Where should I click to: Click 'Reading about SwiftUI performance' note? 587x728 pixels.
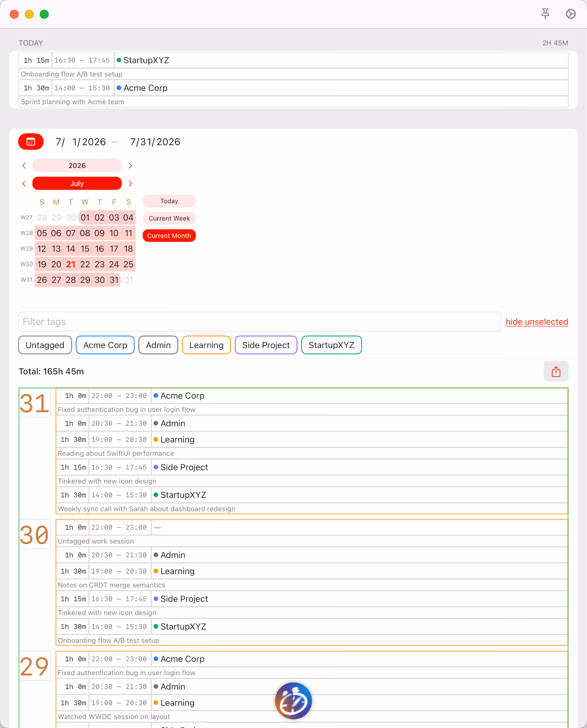(116, 454)
